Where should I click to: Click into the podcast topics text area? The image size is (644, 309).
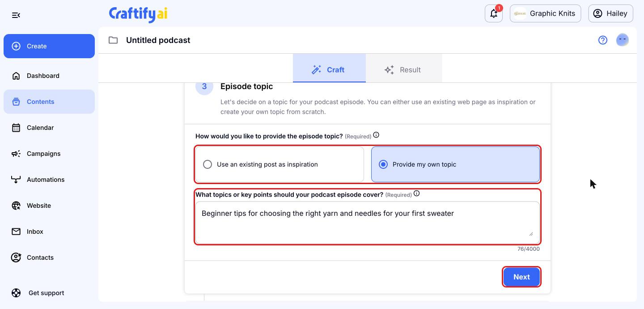click(x=367, y=222)
